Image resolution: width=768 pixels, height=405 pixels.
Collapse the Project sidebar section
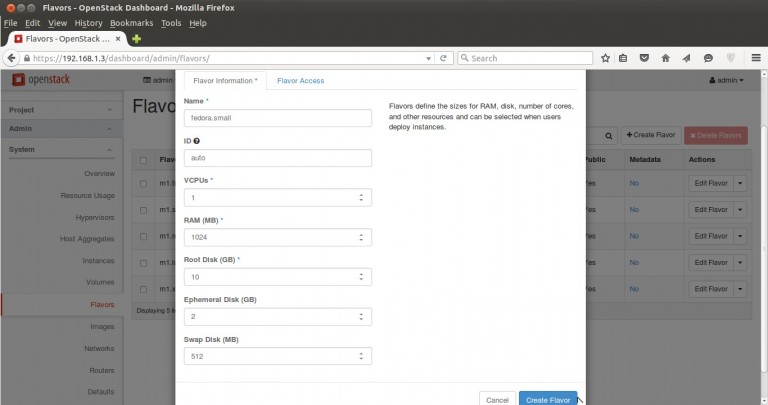click(108, 109)
